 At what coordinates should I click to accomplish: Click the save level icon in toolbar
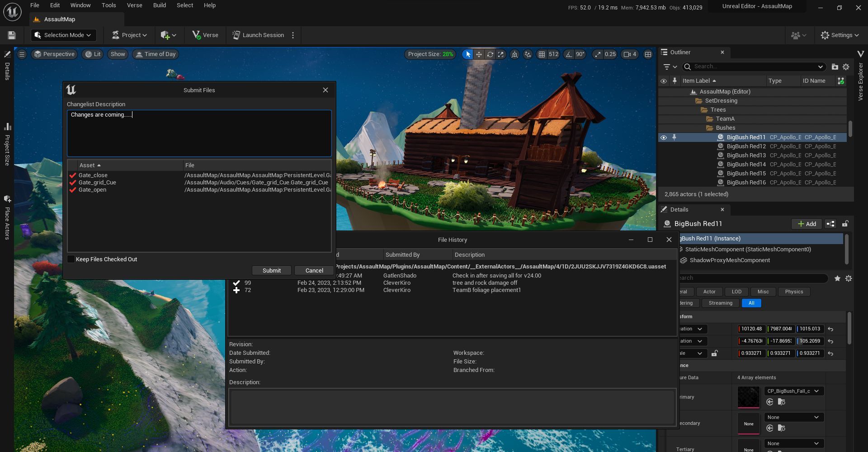click(x=11, y=35)
